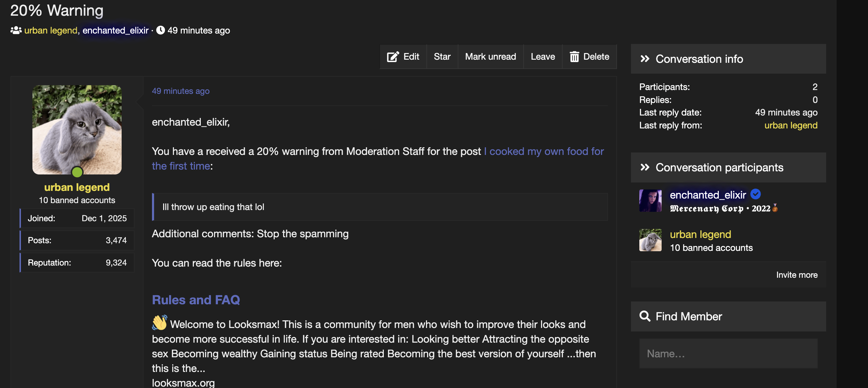Click the Edit pencil icon

(393, 57)
